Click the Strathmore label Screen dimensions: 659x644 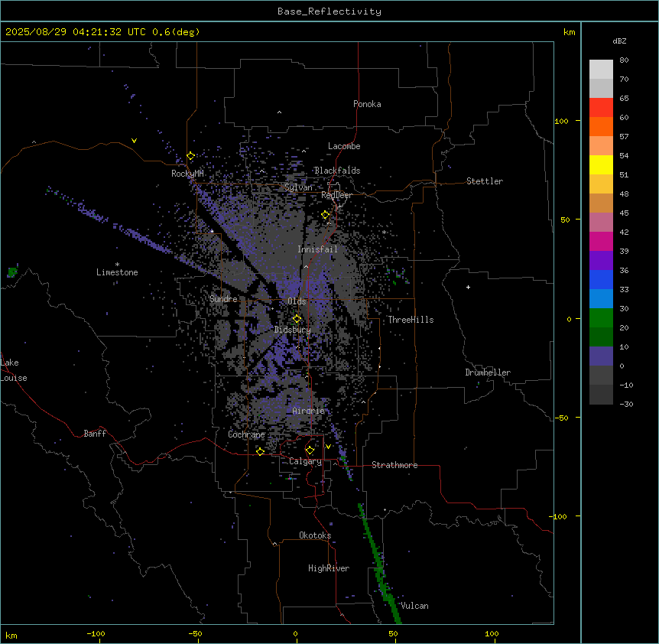point(394,465)
